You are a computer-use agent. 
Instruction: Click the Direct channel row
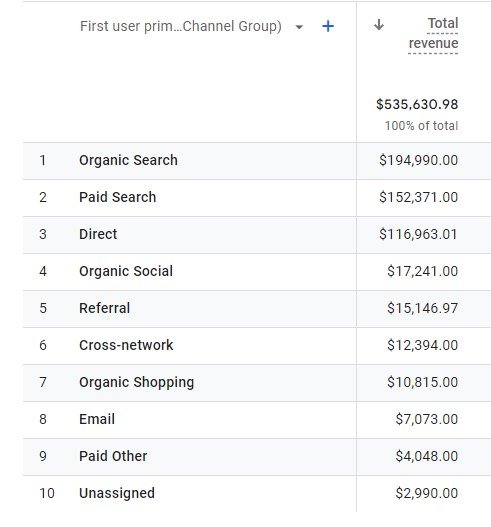(257, 235)
